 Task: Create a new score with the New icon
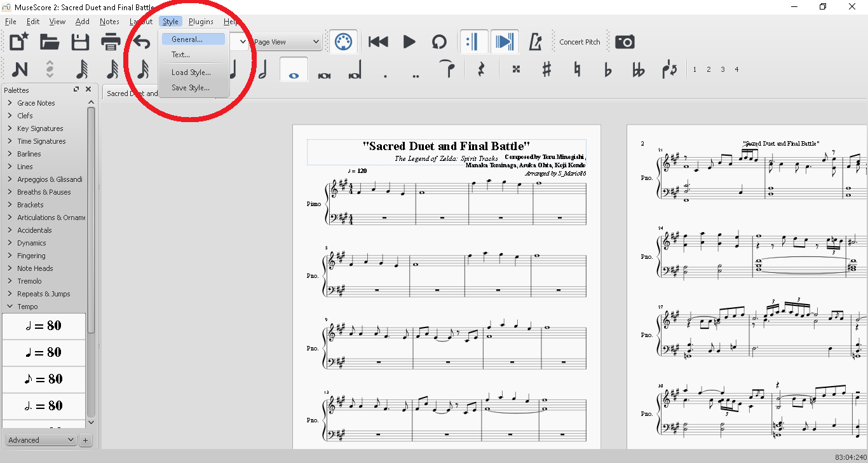pyautogui.click(x=19, y=42)
